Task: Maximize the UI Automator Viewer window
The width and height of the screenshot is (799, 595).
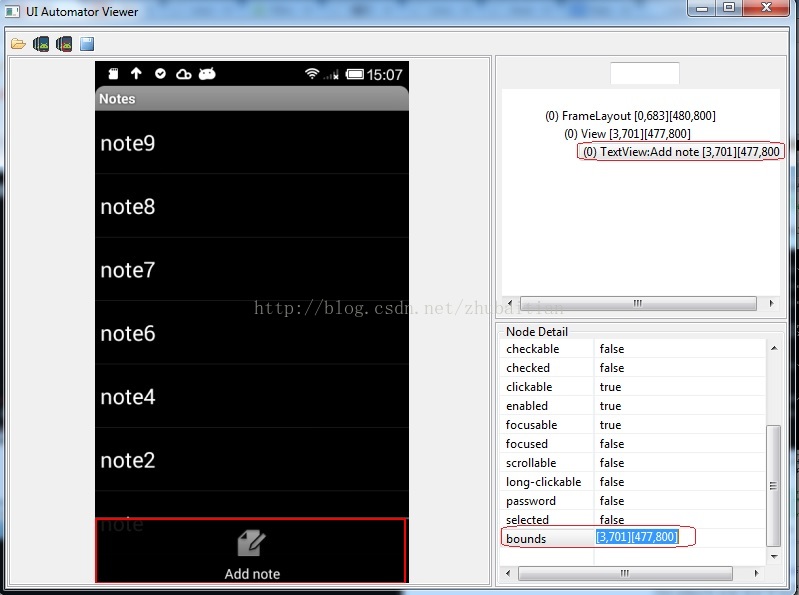Action: click(x=729, y=8)
